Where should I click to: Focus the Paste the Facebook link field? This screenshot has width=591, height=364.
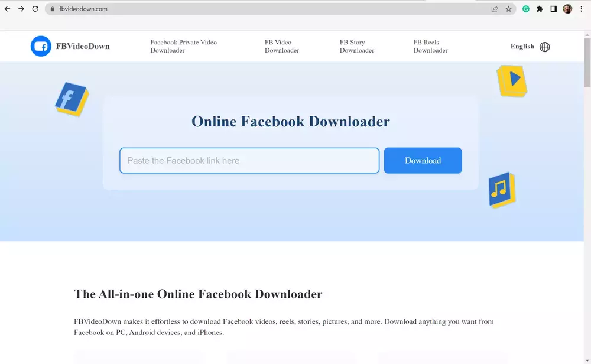(249, 161)
